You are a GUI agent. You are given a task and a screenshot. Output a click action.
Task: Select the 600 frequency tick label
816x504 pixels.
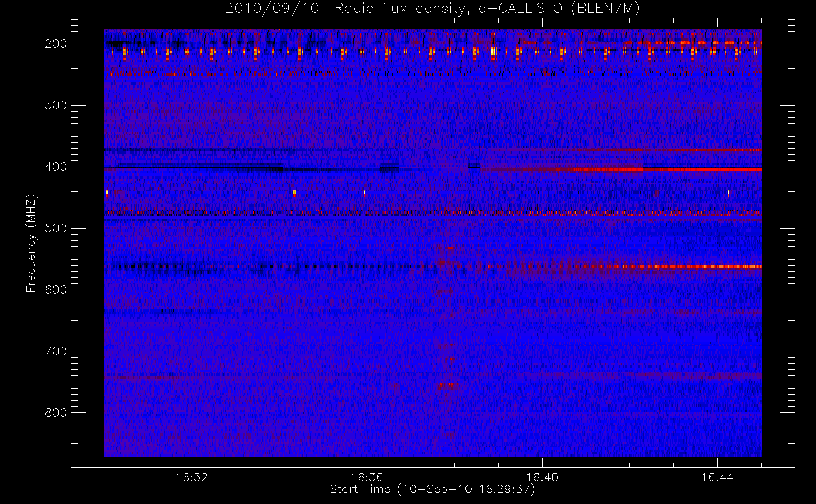pos(56,290)
